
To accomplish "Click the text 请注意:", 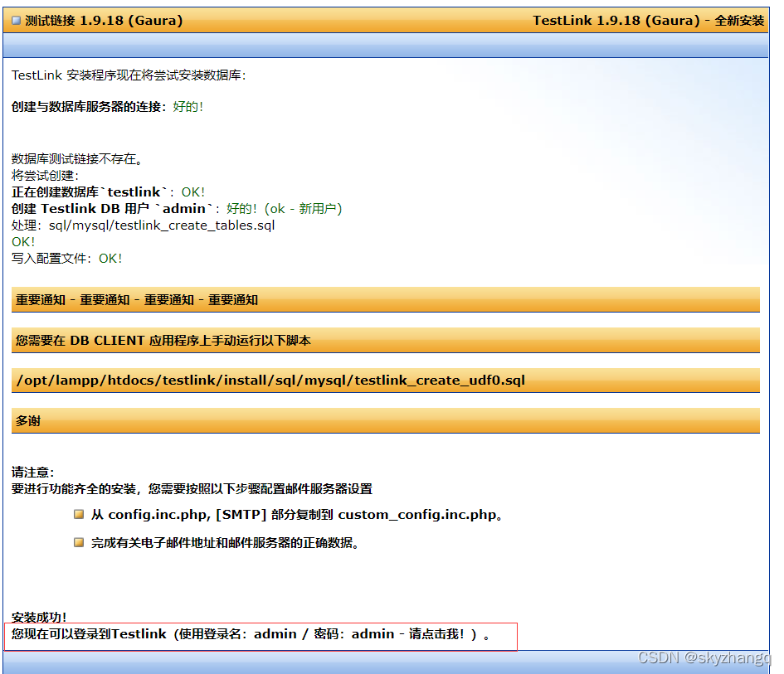I will [33, 473].
